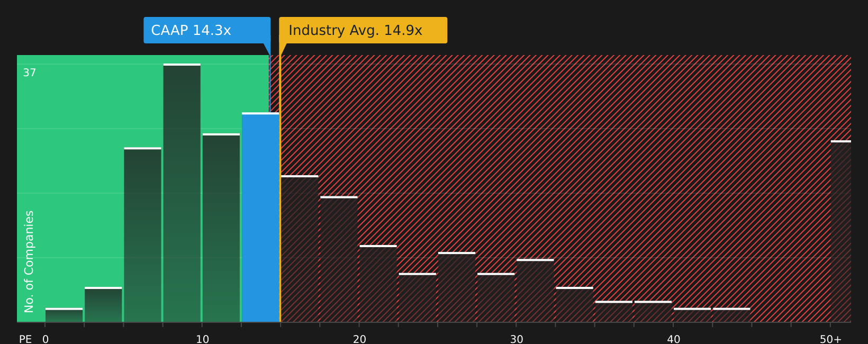Click the 37 y-axis value
Viewport: 868px width, 344px height.
tap(30, 73)
